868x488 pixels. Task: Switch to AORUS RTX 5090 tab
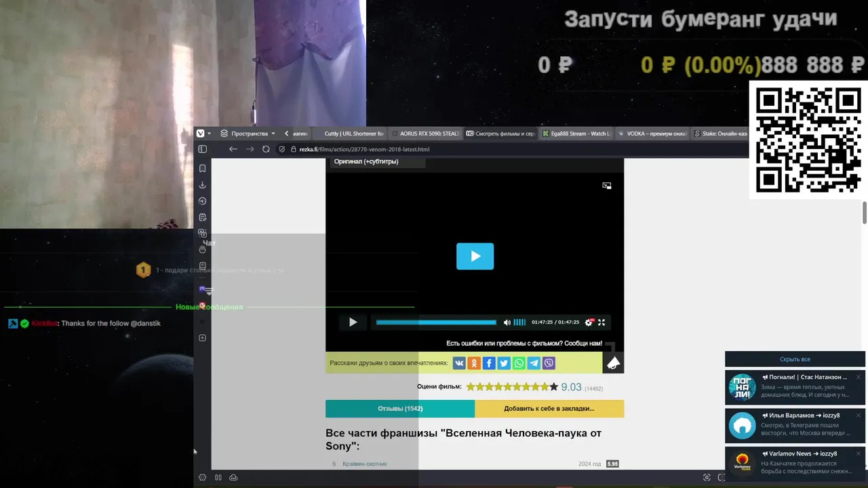(x=425, y=134)
